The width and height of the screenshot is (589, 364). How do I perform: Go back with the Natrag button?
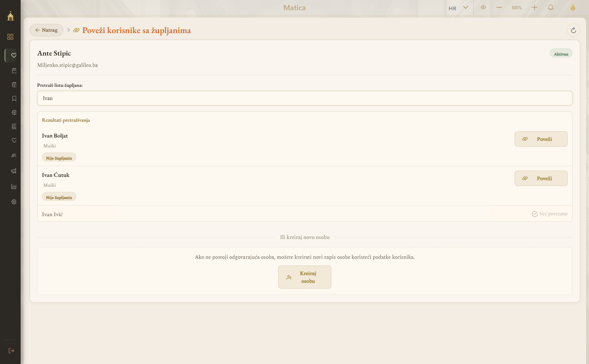coord(46,30)
